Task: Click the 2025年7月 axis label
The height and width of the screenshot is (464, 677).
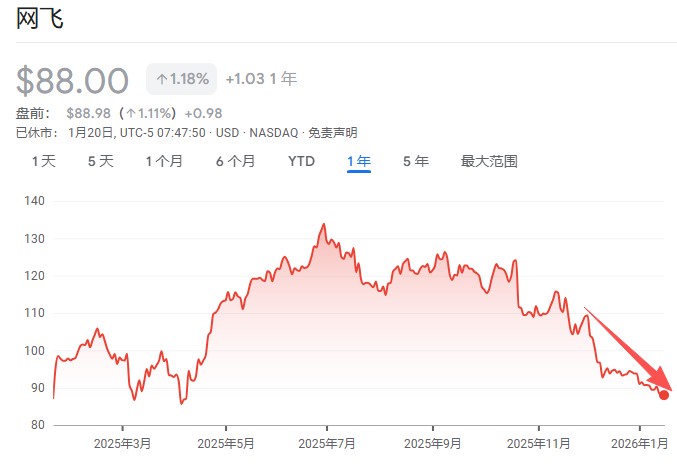Action: [x=327, y=444]
